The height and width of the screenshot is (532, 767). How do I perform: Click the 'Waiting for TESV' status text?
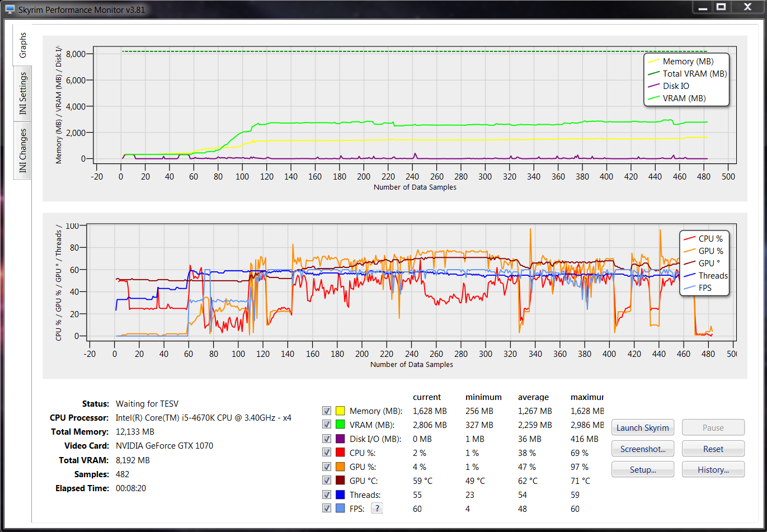147,404
